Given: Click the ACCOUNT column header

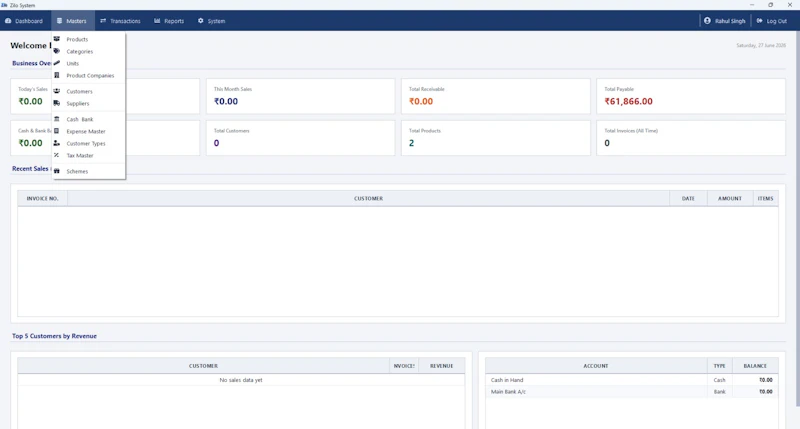Looking at the screenshot, I should pyautogui.click(x=596, y=366).
